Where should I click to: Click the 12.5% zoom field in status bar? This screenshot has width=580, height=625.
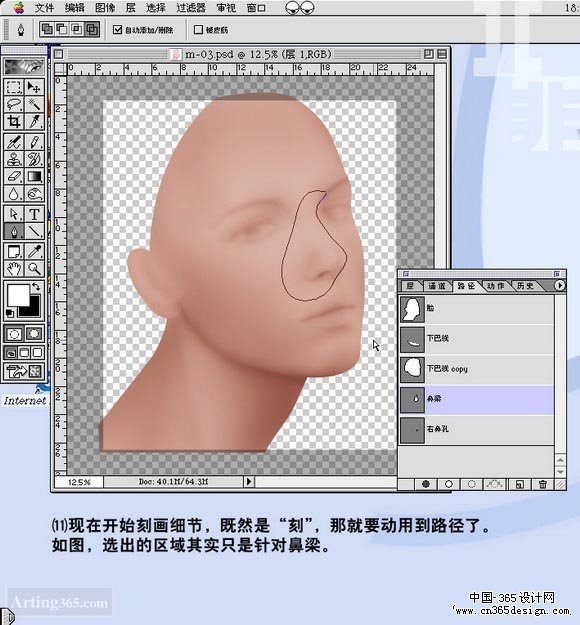[79, 482]
